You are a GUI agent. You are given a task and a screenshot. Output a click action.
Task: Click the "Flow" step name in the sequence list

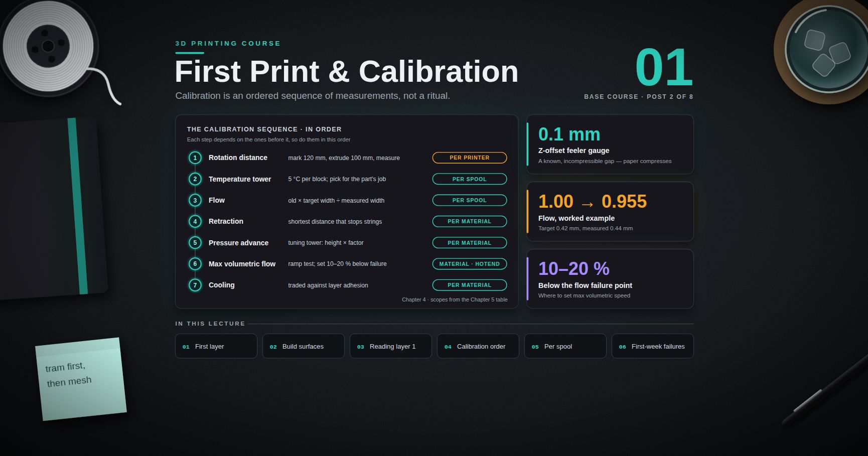pyautogui.click(x=217, y=200)
